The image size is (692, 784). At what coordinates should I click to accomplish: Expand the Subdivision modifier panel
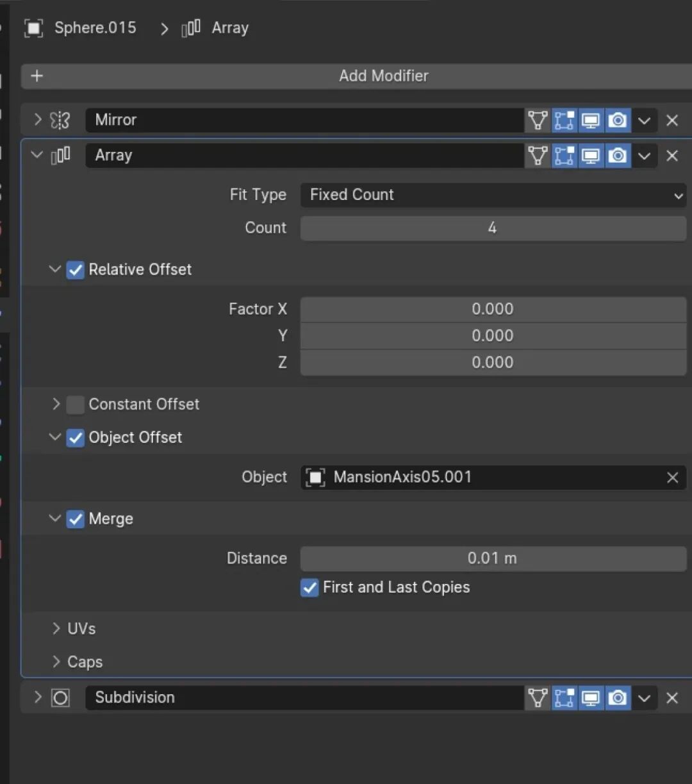click(37, 697)
